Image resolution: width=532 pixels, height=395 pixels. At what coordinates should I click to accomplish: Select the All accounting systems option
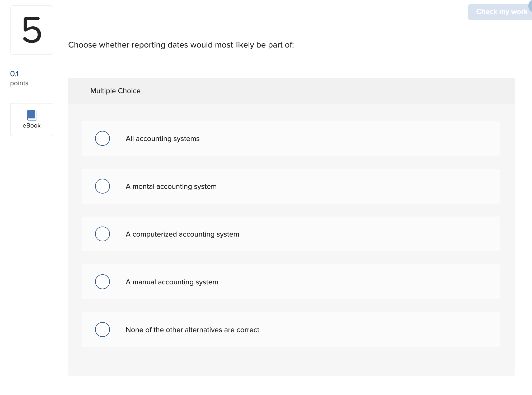click(102, 138)
